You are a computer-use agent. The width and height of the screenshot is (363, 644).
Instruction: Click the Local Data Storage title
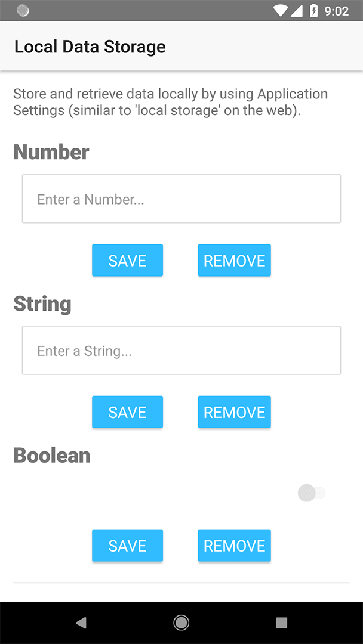pyautogui.click(x=90, y=46)
